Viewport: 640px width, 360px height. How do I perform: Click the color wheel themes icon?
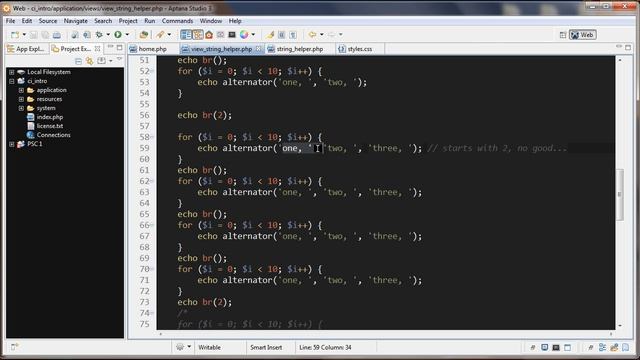click(244, 35)
